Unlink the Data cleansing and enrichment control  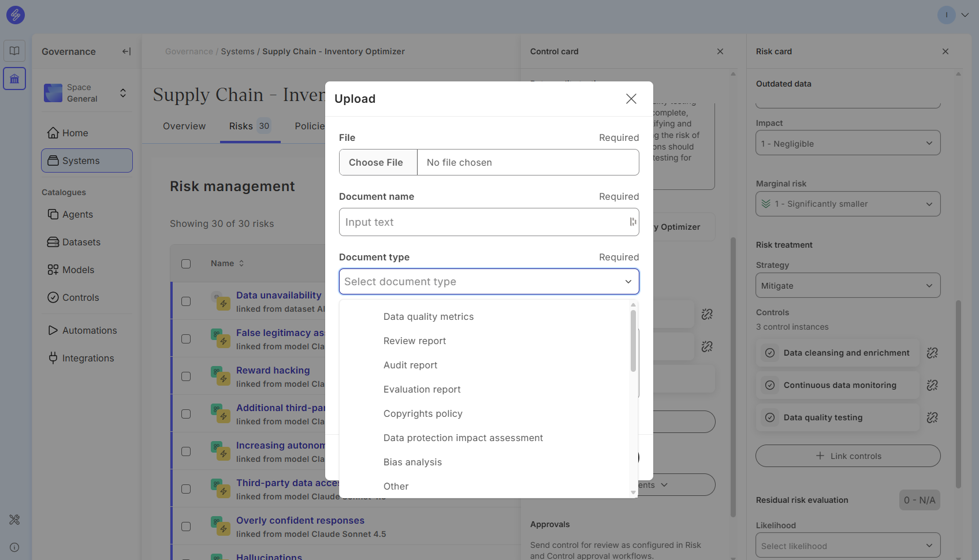tap(932, 353)
